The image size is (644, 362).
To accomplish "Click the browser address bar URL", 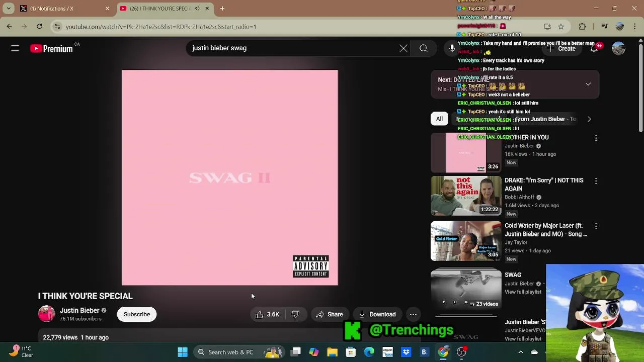I will coord(161,27).
